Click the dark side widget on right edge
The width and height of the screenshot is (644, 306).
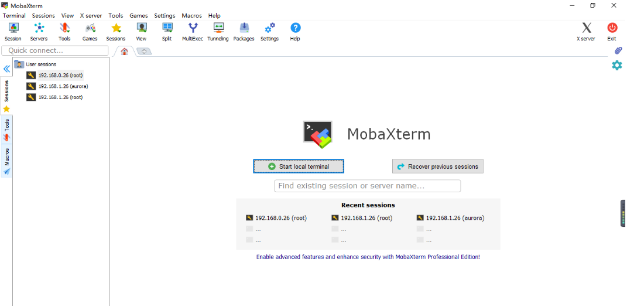623,213
